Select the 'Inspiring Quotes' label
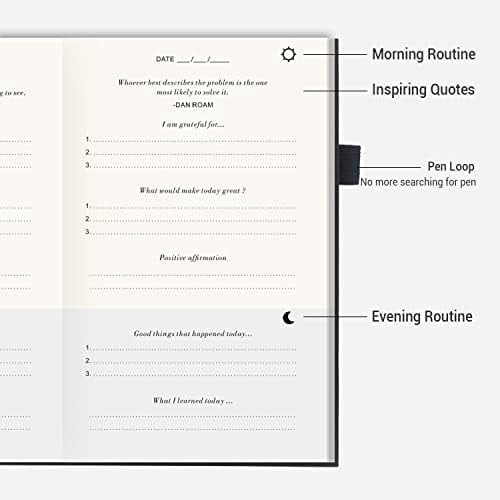This screenshot has width=500, height=500. pos(423,90)
